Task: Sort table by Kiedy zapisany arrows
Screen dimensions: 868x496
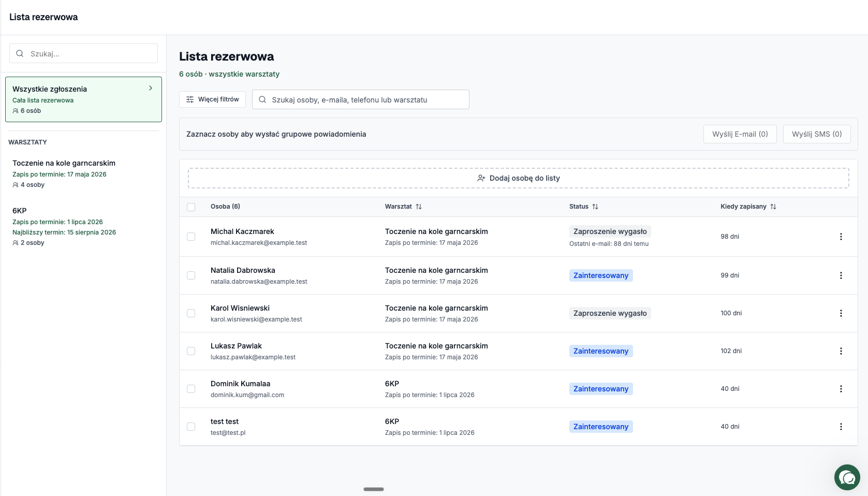Action: click(773, 207)
